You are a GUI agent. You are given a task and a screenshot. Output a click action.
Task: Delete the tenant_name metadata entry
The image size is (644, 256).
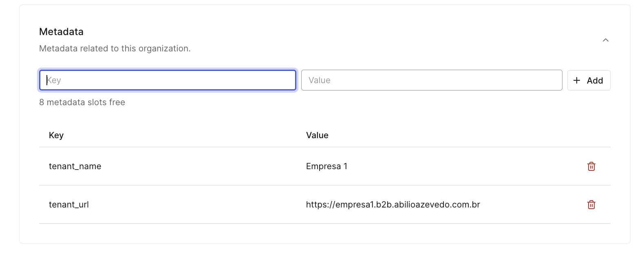[x=591, y=166]
